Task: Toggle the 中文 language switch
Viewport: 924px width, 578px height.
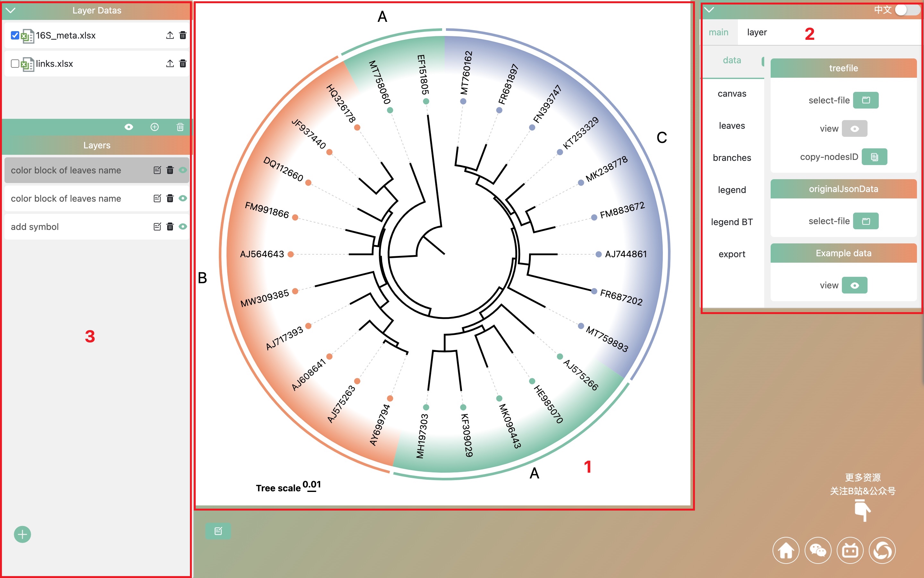Action: pos(908,10)
